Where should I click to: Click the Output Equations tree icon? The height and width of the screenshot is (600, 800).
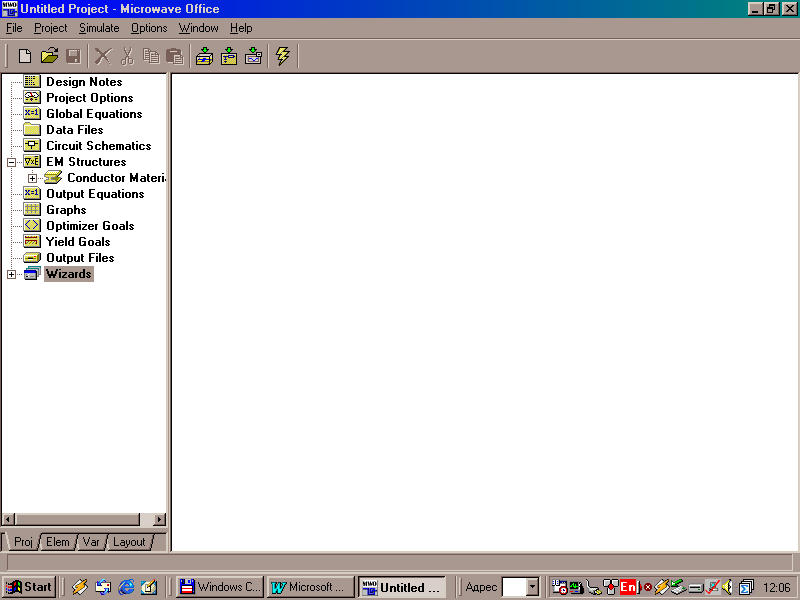(x=32, y=193)
